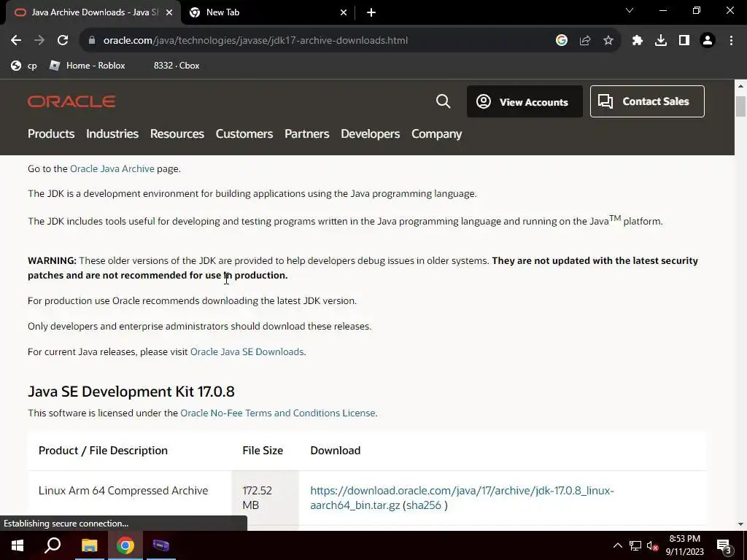747x560 pixels.
Task: Open the taskbar clock and date
Action: (684, 545)
